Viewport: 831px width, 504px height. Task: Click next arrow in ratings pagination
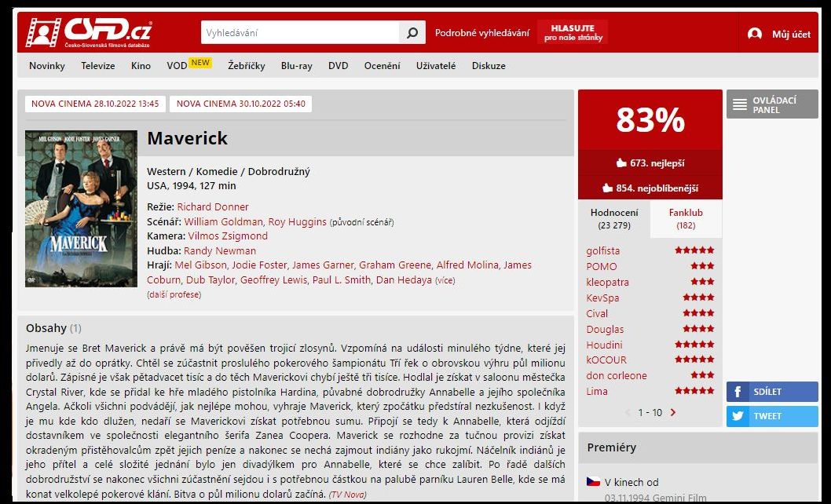pos(673,412)
